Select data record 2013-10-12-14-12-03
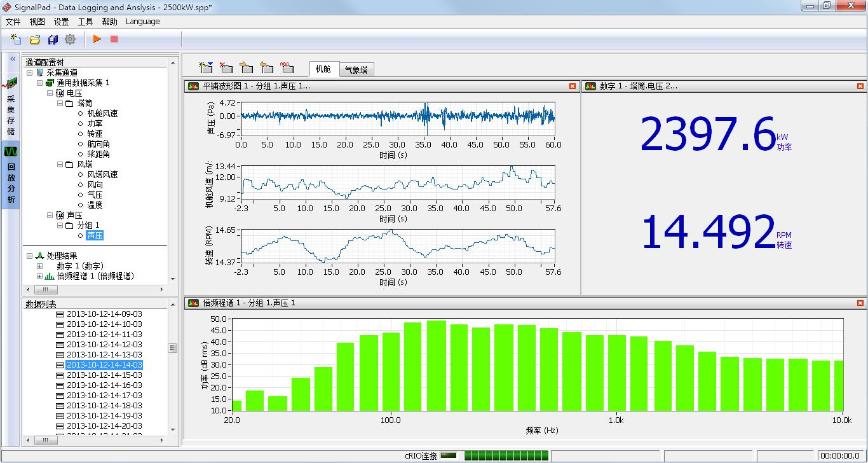This screenshot has width=868, height=463. 104,344
